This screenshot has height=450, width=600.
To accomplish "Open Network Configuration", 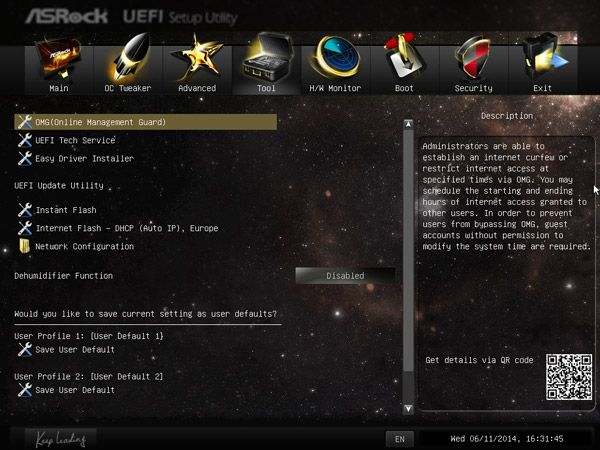I will (85, 246).
